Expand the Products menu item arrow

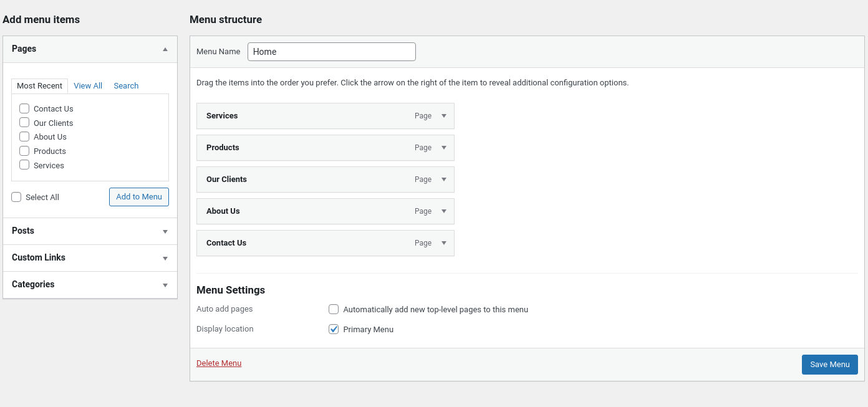tap(444, 148)
